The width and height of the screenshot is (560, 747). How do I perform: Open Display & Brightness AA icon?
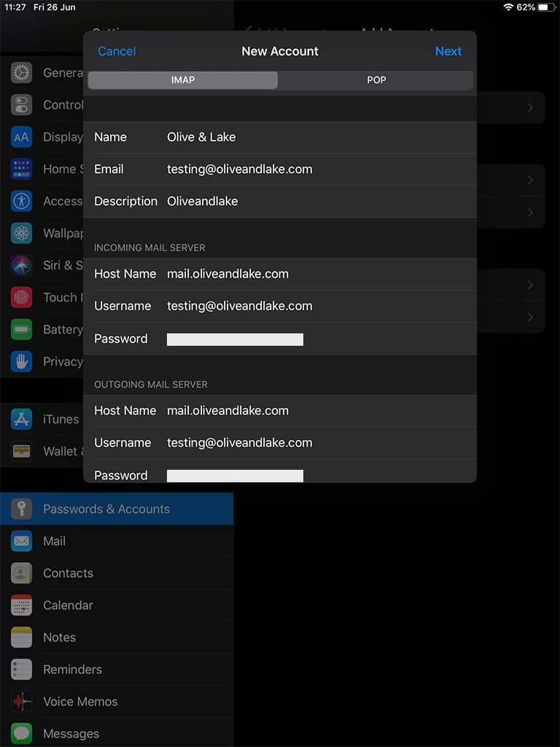pyautogui.click(x=21, y=137)
